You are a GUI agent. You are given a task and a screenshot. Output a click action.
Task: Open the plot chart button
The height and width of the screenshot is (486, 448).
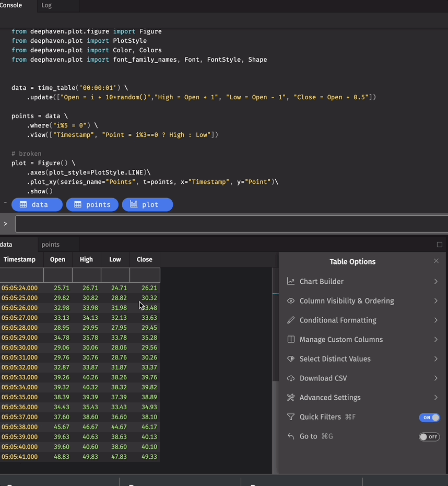click(x=147, y=204)
